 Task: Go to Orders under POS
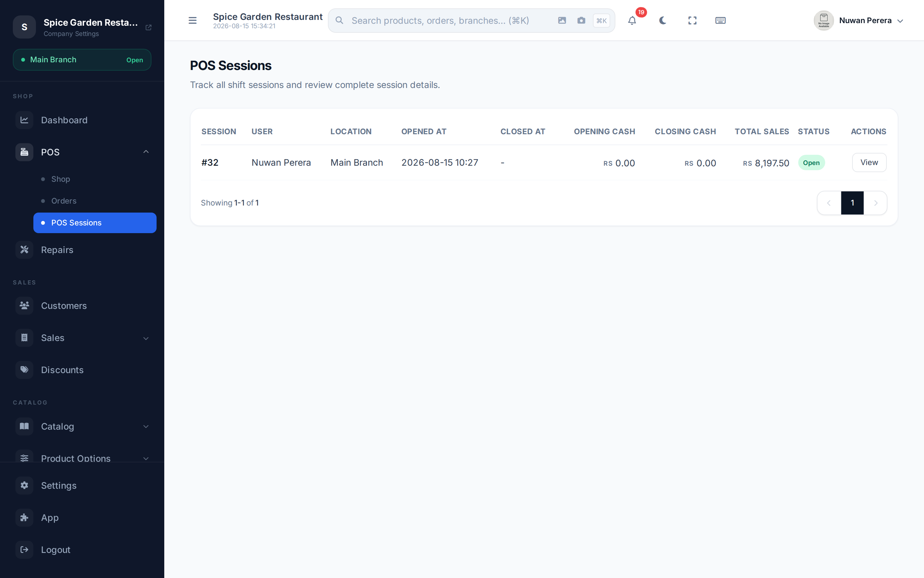click(x=95, y=201)
